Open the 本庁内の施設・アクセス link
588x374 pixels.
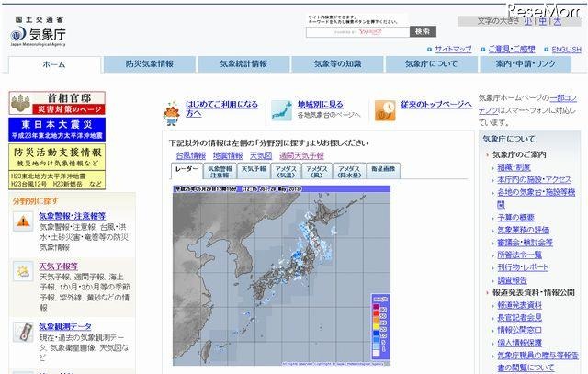[534, 180]
